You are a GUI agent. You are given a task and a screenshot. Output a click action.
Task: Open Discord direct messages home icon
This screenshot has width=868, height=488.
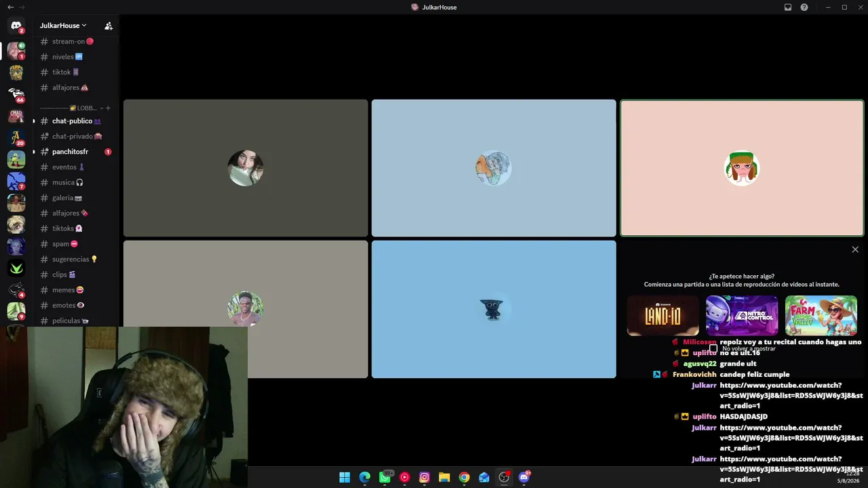pos(16,26)
